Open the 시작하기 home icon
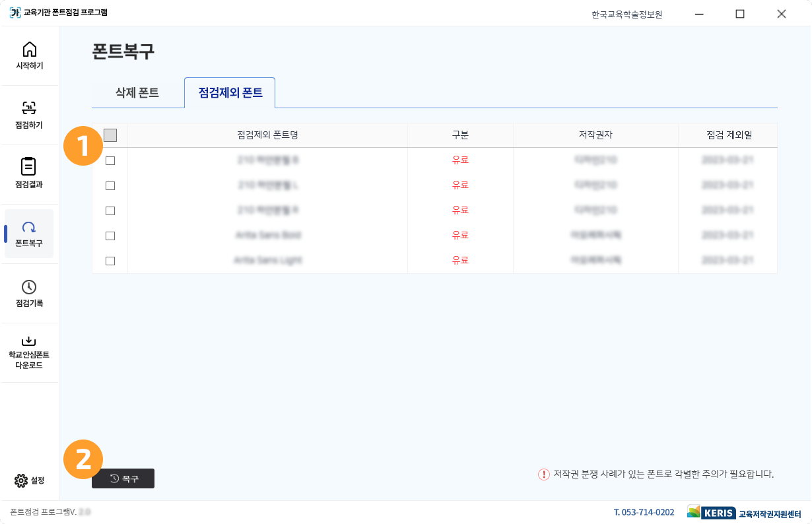The height and width of the screenshot is (524, 812). click(x=29, y=49)
